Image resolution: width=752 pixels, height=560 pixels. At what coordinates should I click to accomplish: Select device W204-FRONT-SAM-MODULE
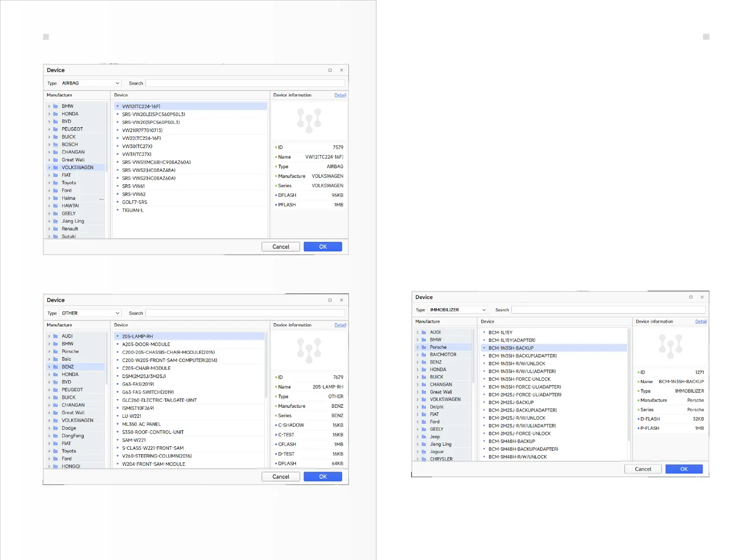(x=189, y=464)
